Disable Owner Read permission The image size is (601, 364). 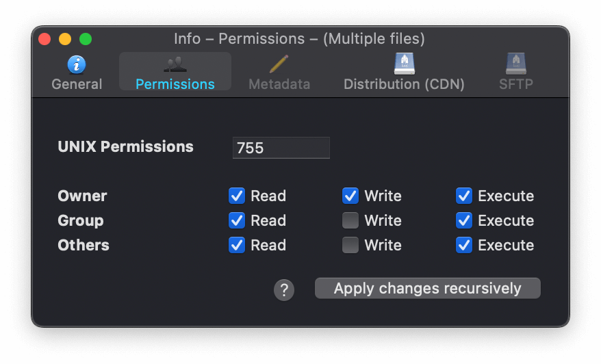point(237,196)
